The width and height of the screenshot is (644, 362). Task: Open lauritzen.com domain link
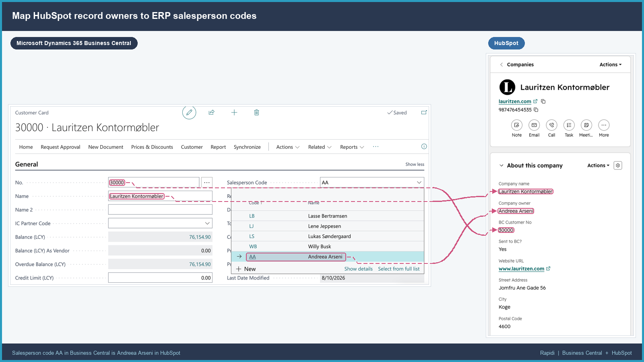pos(515,101)
